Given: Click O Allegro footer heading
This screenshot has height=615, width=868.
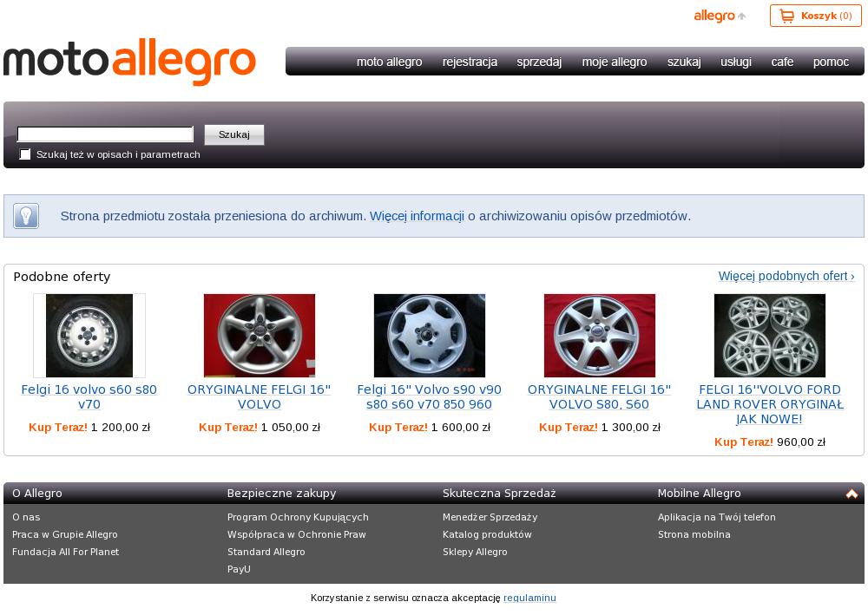Looking at the screenshot, I should point(37,494).
